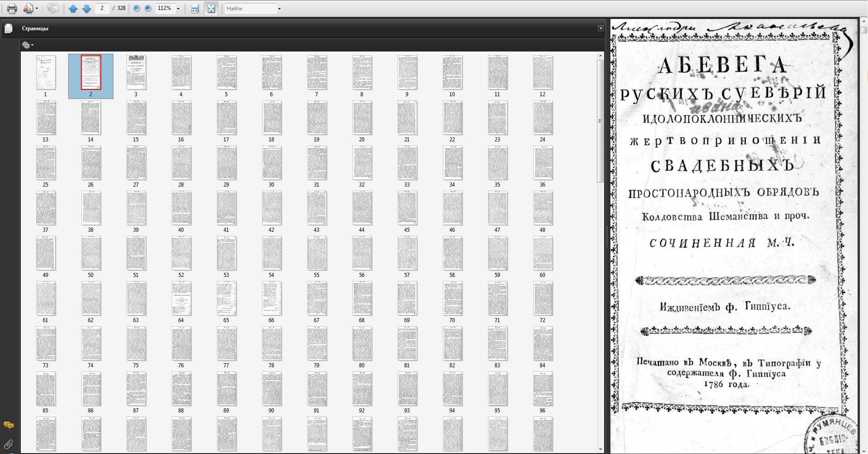Expand the share icon dropdown arrow
Image resolution: width=868 pixels, height=454 pixels.
coord(37,9)
